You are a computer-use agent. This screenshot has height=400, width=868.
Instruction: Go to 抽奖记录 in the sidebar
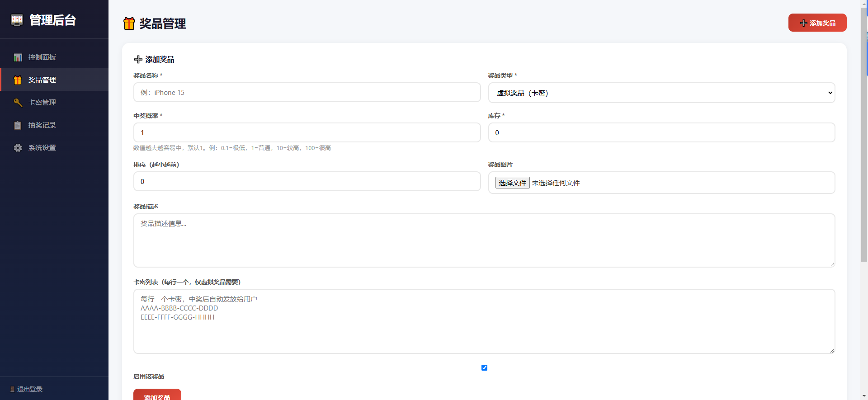[x=42, y=125]
